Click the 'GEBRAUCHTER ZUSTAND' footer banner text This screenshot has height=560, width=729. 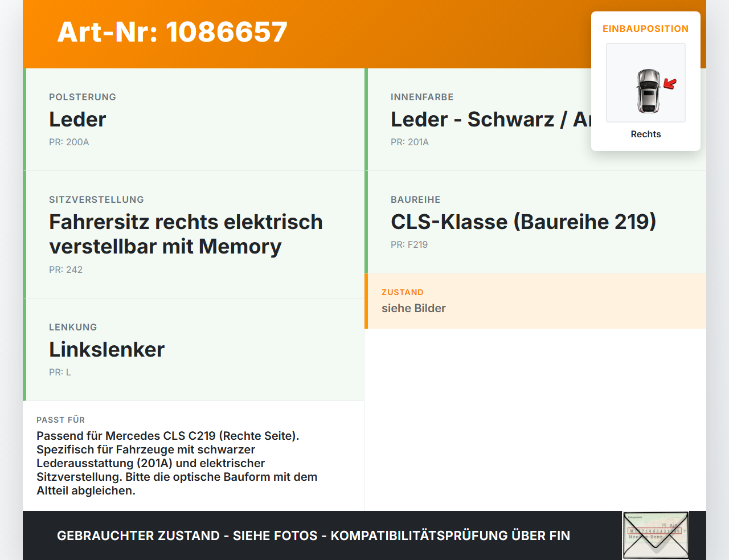tap(313, 536)
